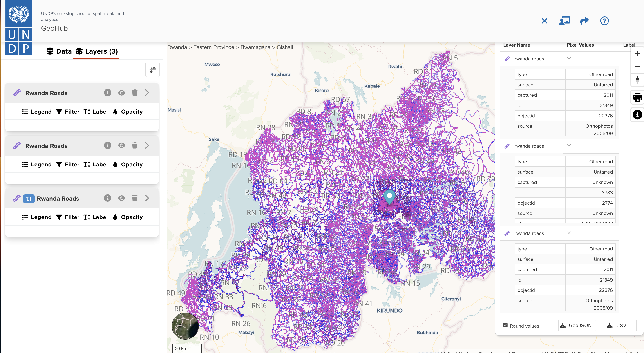Reset north with the compass control

pyautogui.click(x=637, y=80)
